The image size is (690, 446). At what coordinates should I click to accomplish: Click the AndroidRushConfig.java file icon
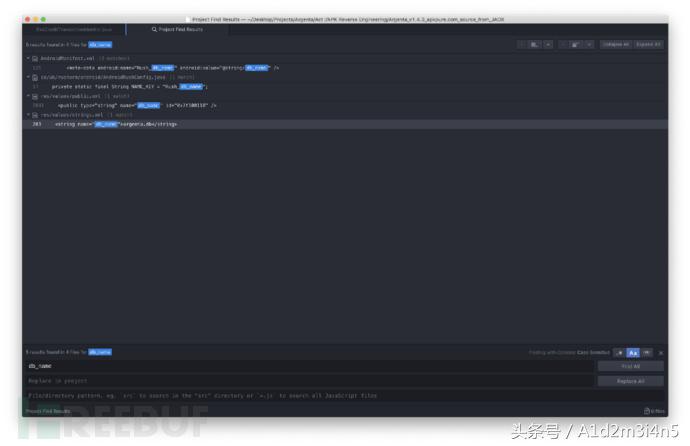tap(35, 77)
